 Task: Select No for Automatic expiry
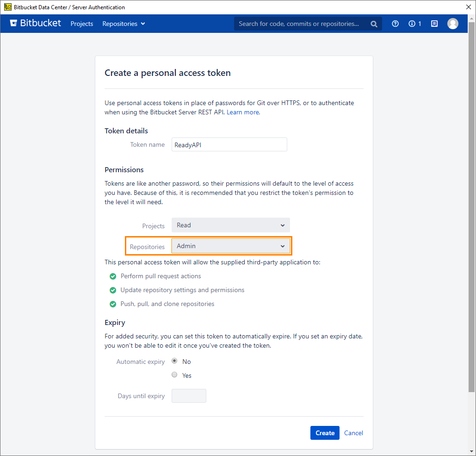click(x=174, y=361)
